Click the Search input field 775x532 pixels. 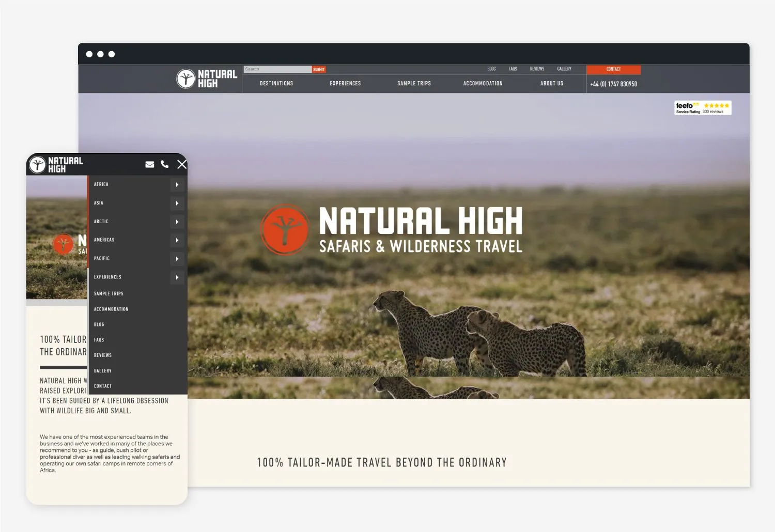click(277, 69)
